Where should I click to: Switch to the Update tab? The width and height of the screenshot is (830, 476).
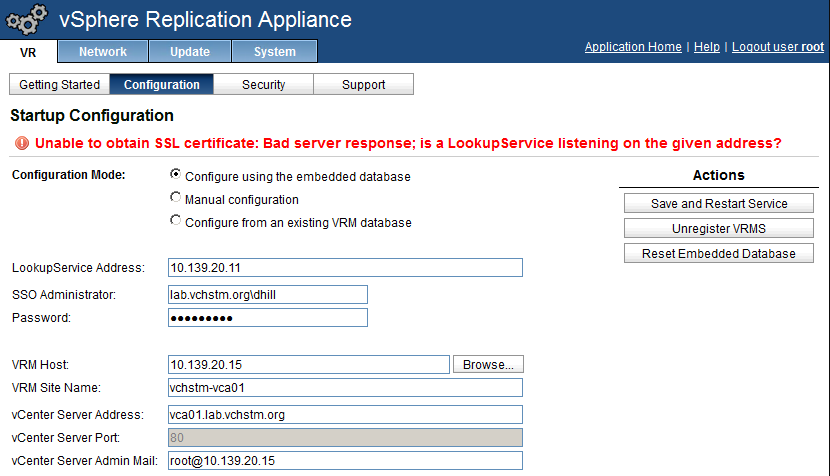190,51
